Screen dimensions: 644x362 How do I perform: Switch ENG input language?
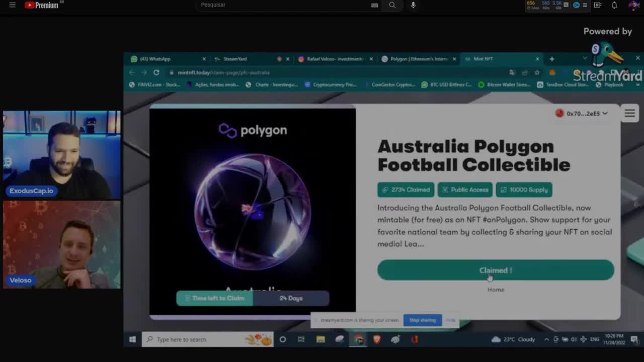[x=595, y=339]
